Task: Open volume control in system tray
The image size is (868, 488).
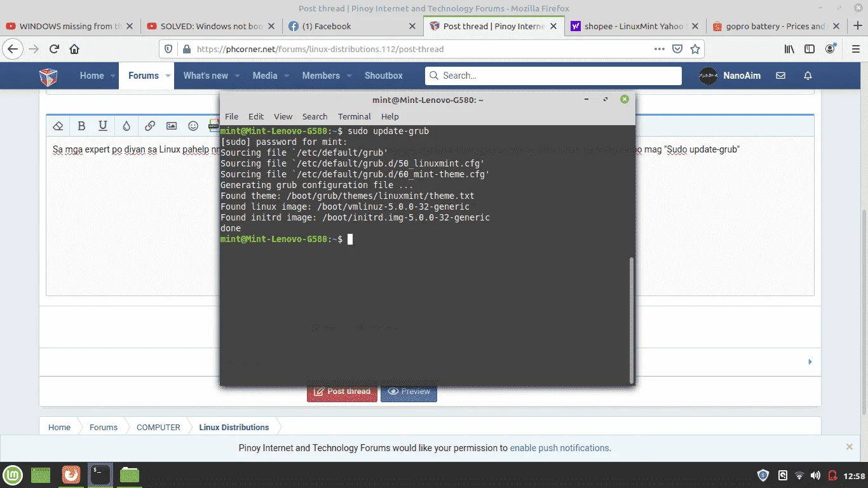Action: pos(816,475)
